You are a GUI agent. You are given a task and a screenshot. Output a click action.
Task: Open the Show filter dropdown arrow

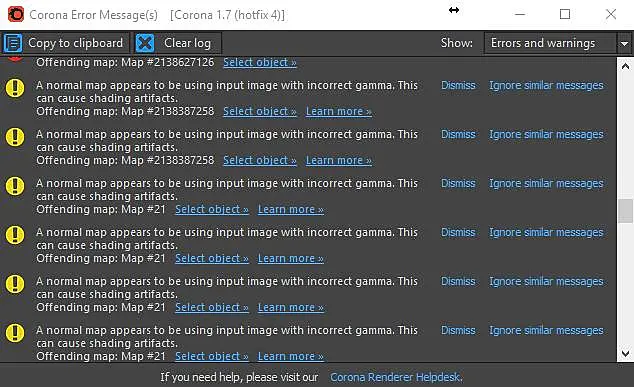(x=625, y=43)
